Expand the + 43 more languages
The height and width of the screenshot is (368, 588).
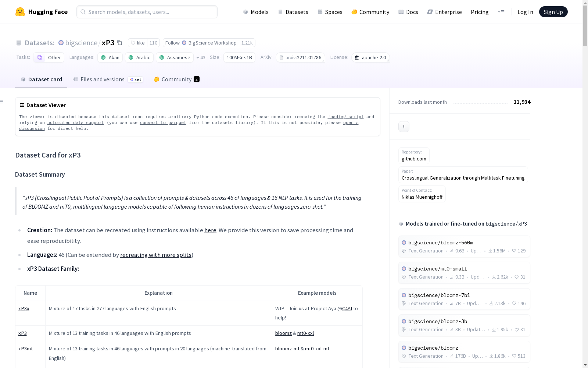201,57
